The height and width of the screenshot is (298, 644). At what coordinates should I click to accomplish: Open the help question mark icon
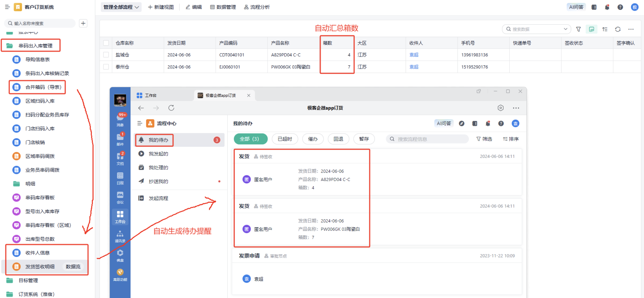(x=620, y=7)
